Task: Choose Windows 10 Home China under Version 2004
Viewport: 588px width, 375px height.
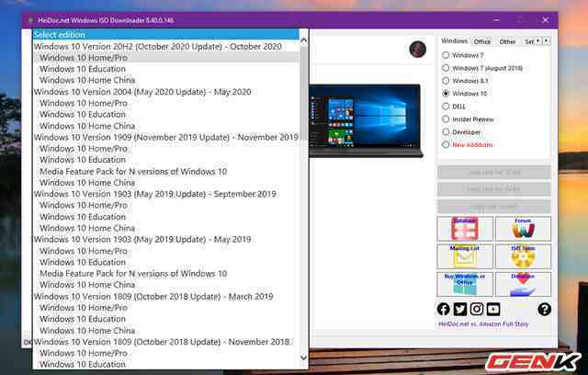Action: (x=166, y=126)
